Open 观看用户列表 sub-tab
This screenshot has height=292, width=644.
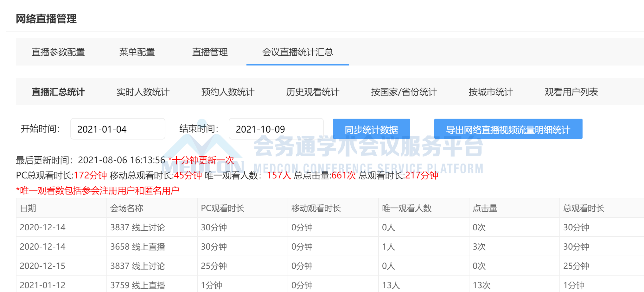(x=571, y=92)
